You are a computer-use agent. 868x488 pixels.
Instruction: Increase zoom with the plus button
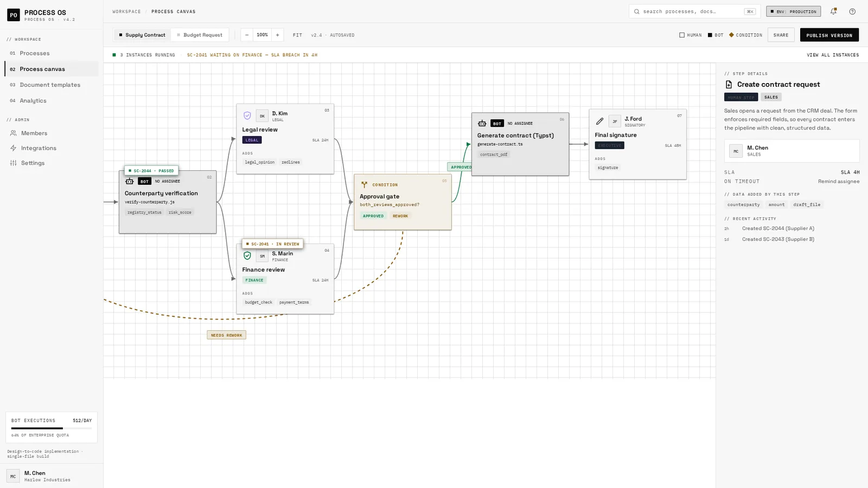tap(278, 35)
